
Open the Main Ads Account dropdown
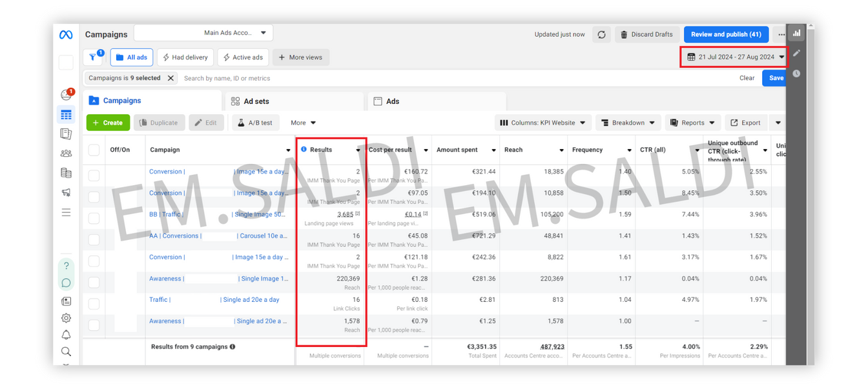pyautogui.click(x=203, y=33)
